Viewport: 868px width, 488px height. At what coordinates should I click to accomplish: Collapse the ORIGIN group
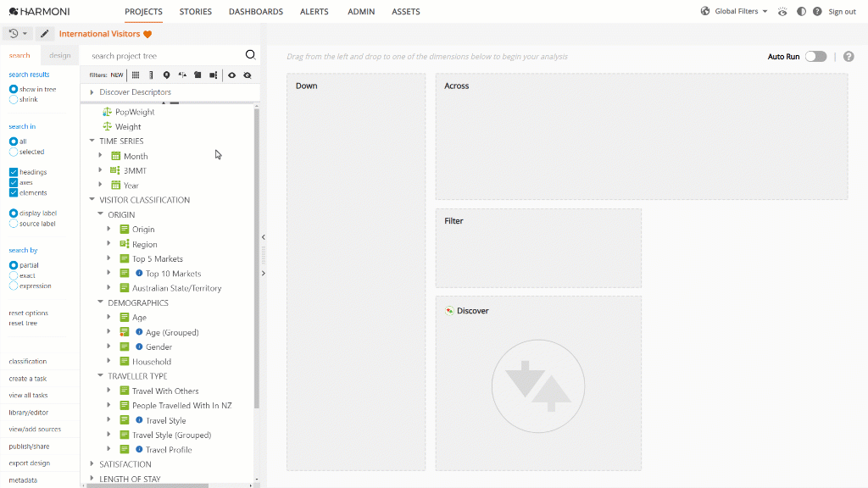[x=100, y=213]
